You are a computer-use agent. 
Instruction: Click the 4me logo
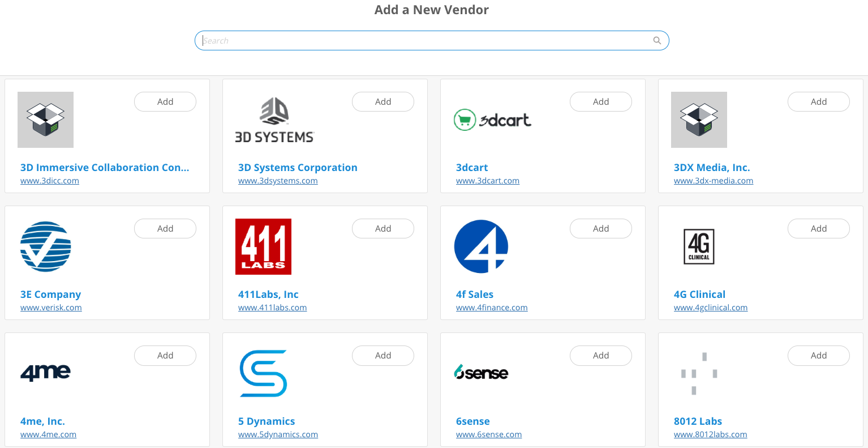click(x=45, y=372)
